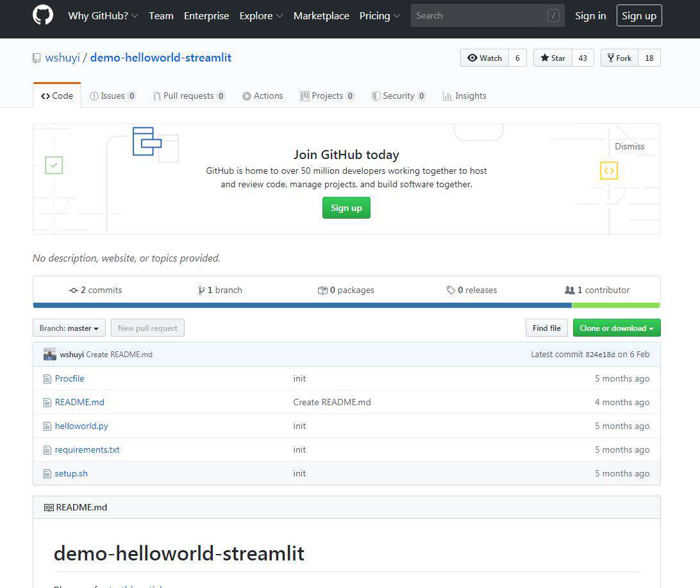
Task: Open setup.sh file
Action: point(71,473)
